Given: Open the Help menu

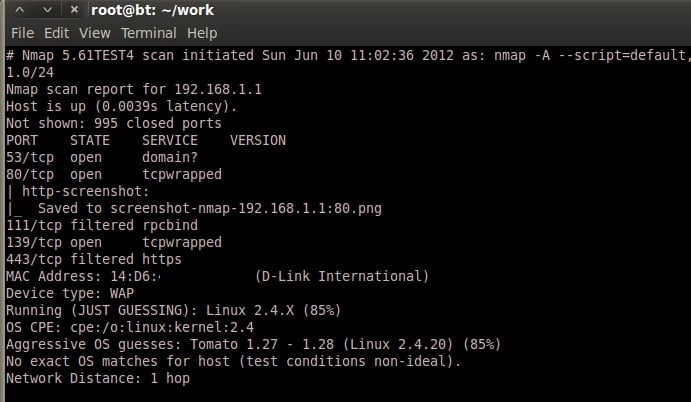Looking at the screenshot, I should (202, 33).
